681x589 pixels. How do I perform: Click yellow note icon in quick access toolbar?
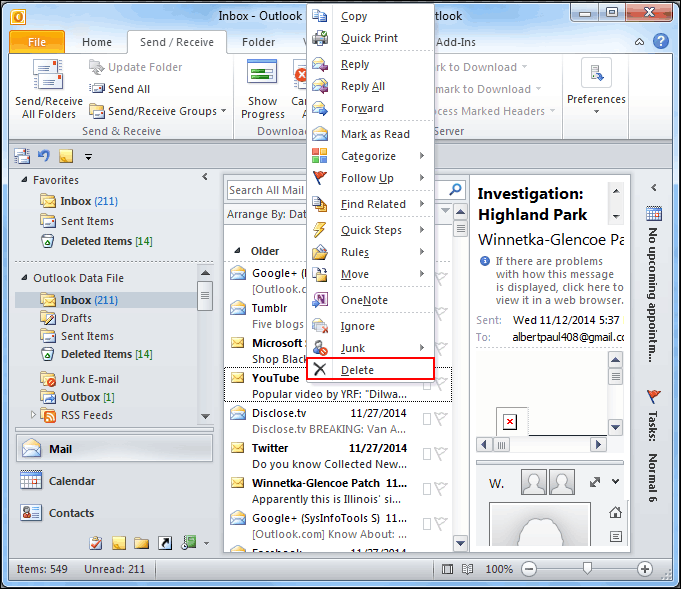(66, 156)
